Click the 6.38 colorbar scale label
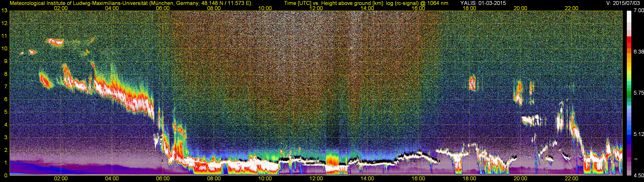 tap(638, 52)
